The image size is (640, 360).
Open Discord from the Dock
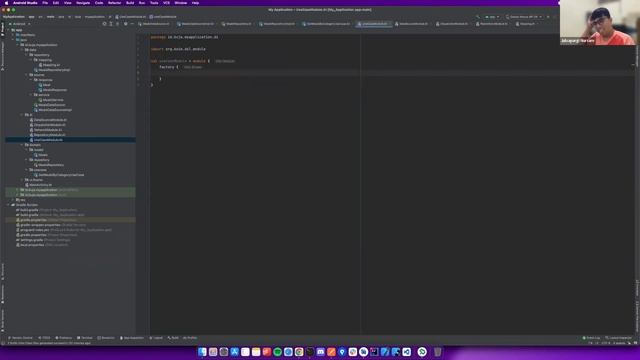tap(320, 352)
